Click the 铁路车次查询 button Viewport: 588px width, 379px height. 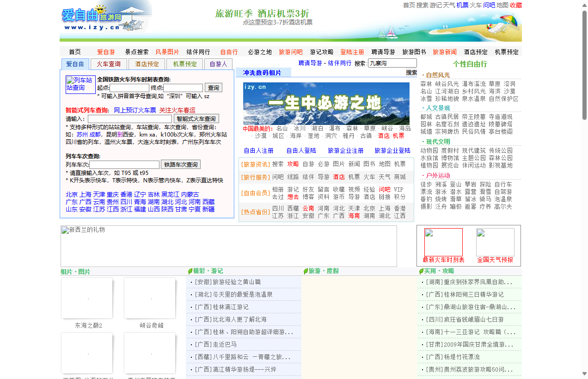click(x=180, y=164)
